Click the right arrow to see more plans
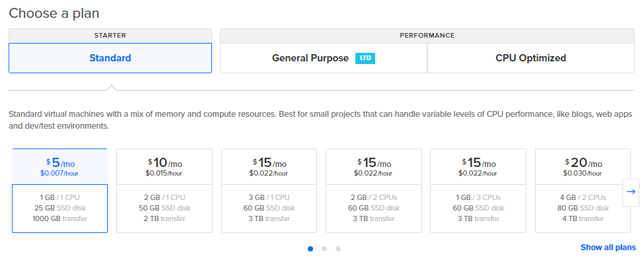Viewport: 644px width, 266px height. 631,191
